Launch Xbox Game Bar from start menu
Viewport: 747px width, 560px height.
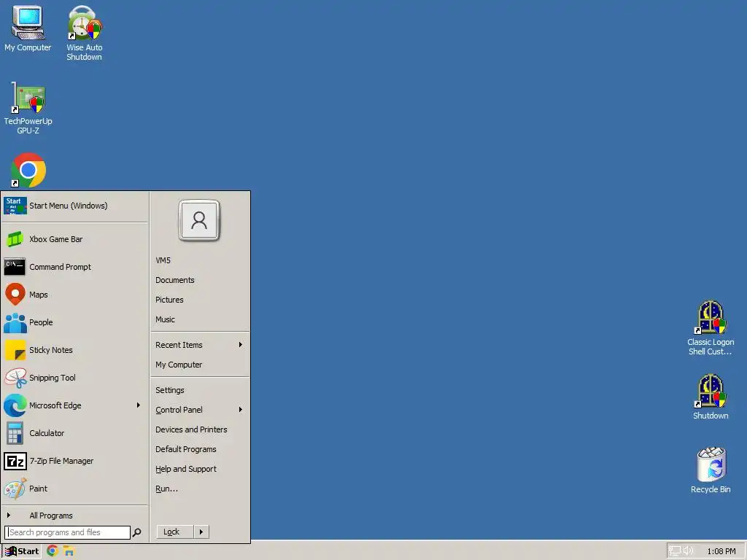75,239
